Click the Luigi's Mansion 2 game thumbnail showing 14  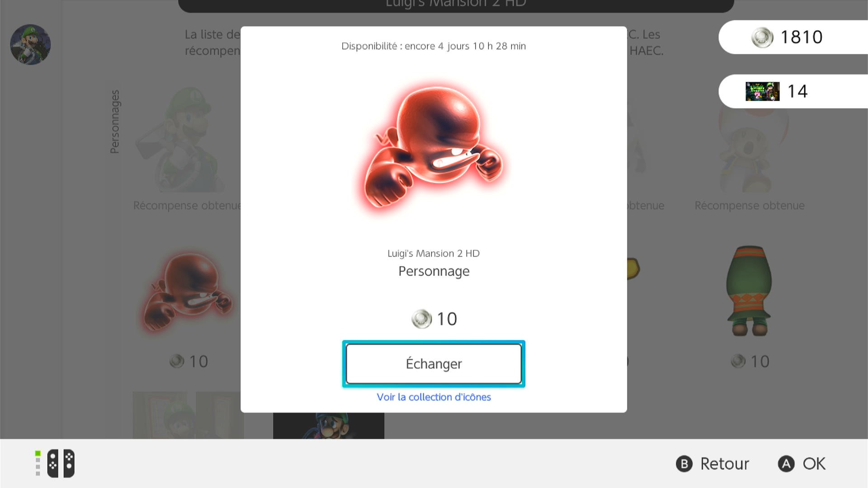tap(762, 91)
